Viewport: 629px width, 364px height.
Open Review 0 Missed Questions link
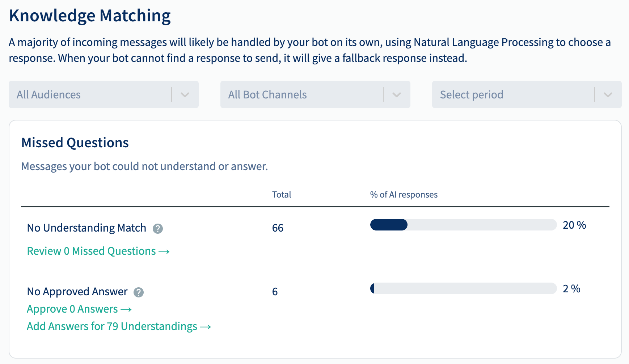click(x=98, y=251)
